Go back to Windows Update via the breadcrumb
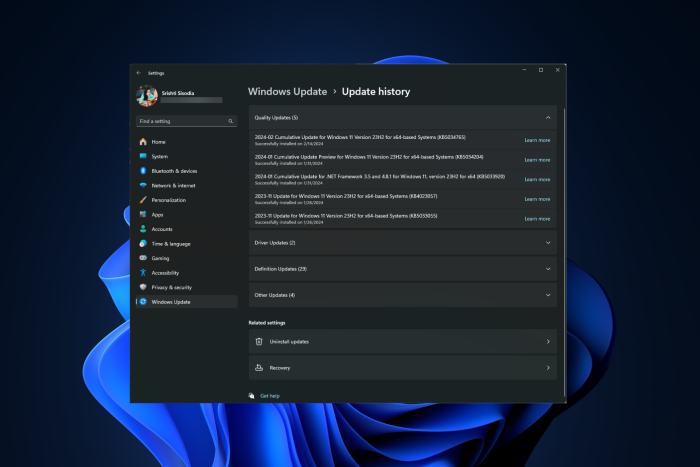The height and width of the screenshot is (467, 700). (x=288, y=92)
